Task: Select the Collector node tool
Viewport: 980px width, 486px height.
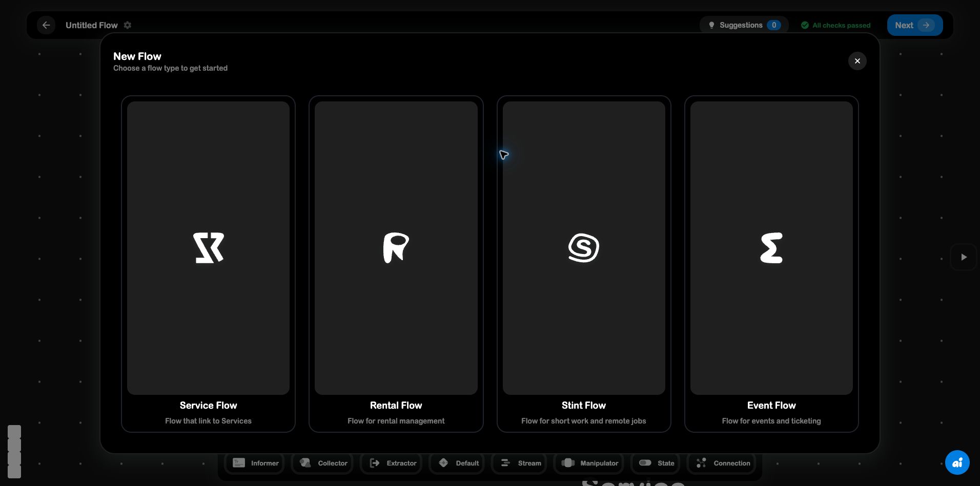Action: (x=323, y=463)
